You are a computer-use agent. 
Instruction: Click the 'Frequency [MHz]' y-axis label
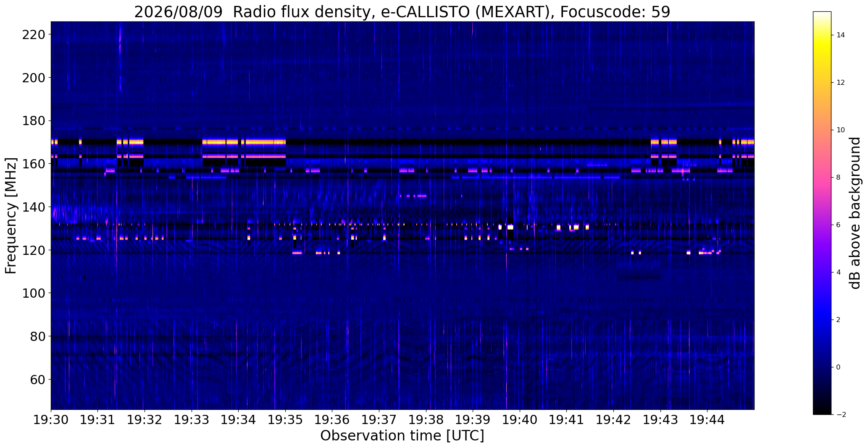pyautogui.click(x=11, y=216)
